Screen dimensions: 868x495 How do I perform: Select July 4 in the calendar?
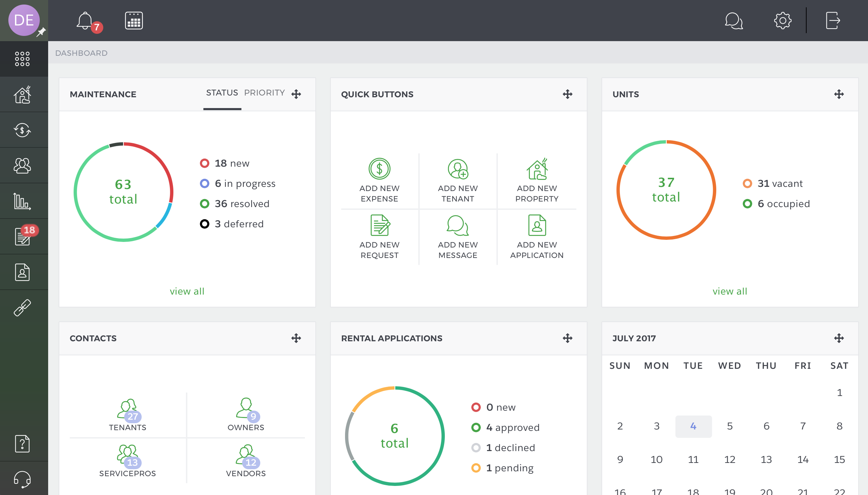click(693, 426)
